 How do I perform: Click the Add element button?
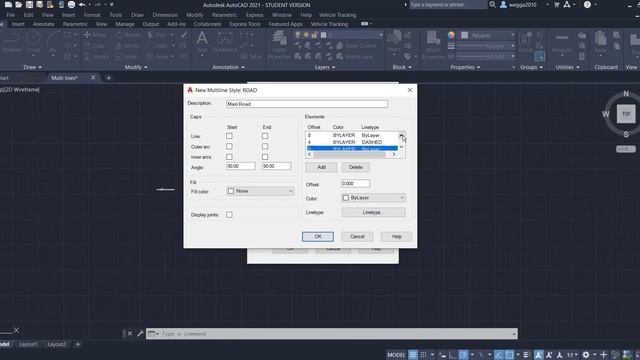(x=321, y=167)
